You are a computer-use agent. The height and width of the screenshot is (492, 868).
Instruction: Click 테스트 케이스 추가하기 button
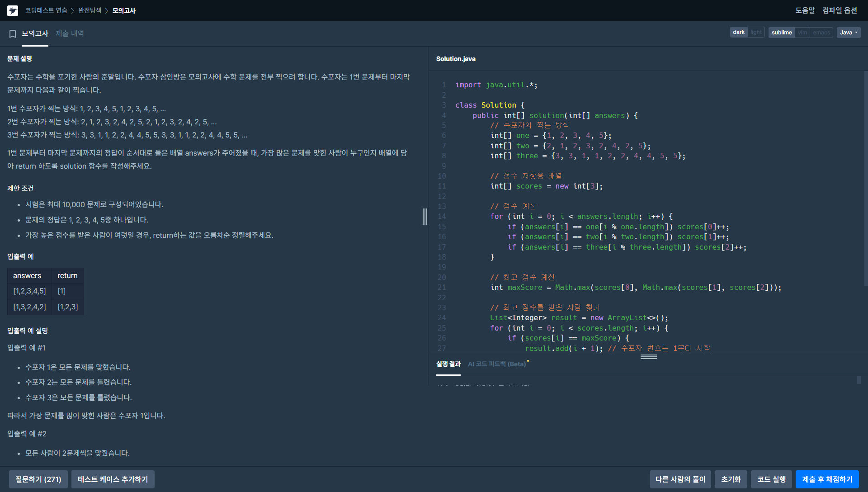[x=113, y=479]
